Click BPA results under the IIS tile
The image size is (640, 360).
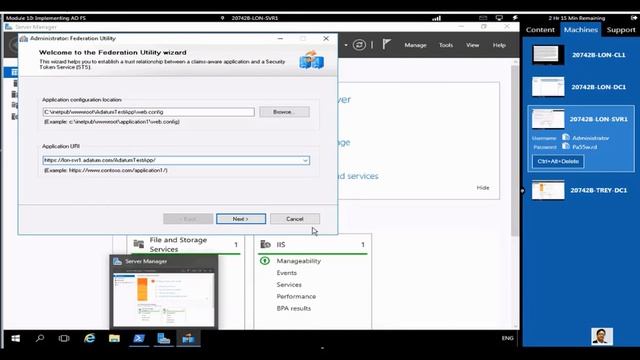293,308
